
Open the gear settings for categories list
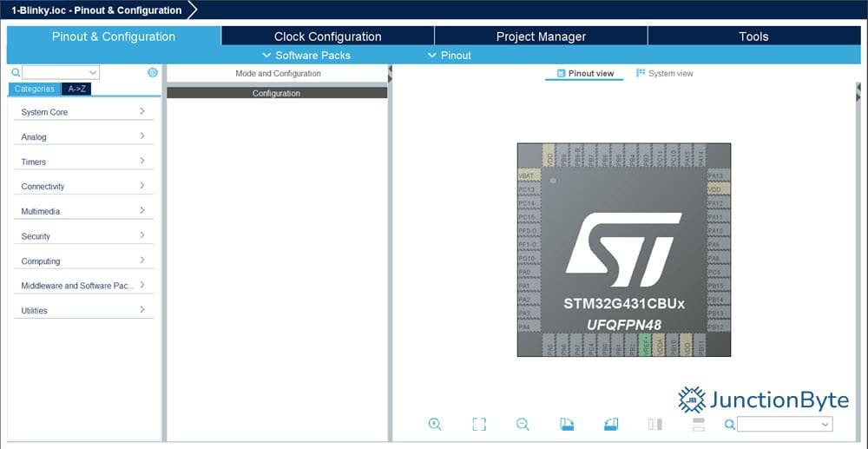pyautogui.click(x=153, y=72)
